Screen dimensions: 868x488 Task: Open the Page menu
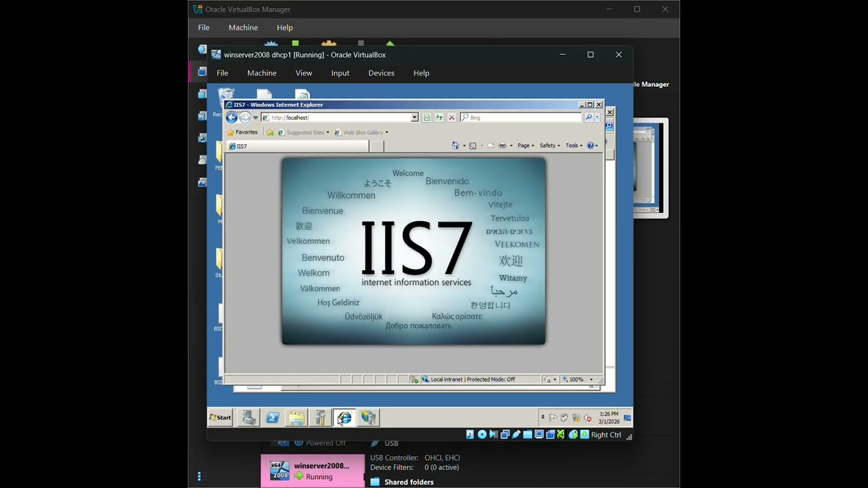click(526, 146)
